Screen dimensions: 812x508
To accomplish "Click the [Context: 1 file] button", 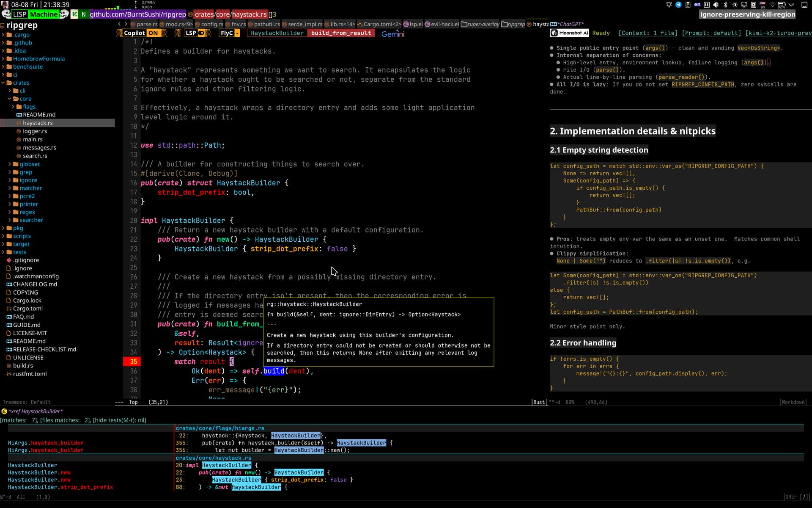I will pyautogui.click(x=647, y=33).
